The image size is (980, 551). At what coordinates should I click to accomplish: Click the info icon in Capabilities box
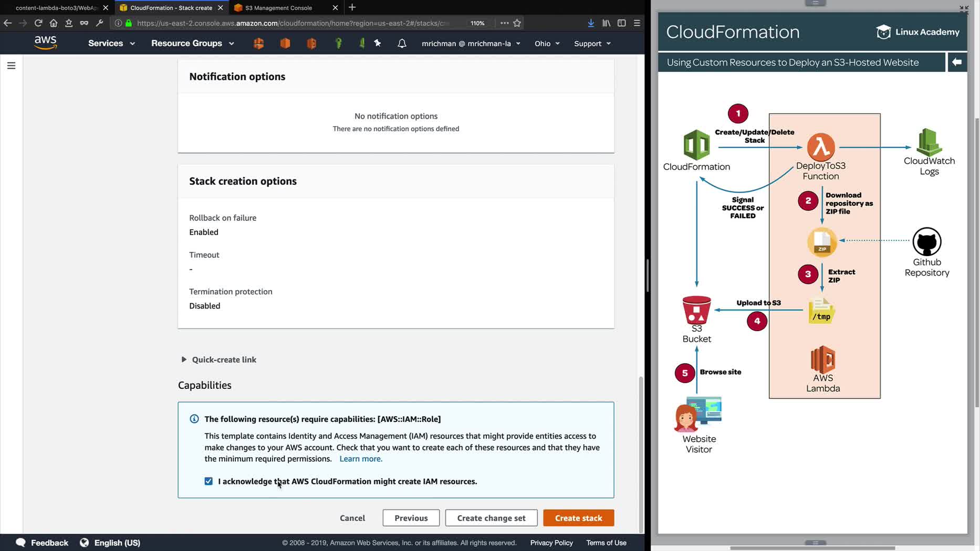coord(194,419)
